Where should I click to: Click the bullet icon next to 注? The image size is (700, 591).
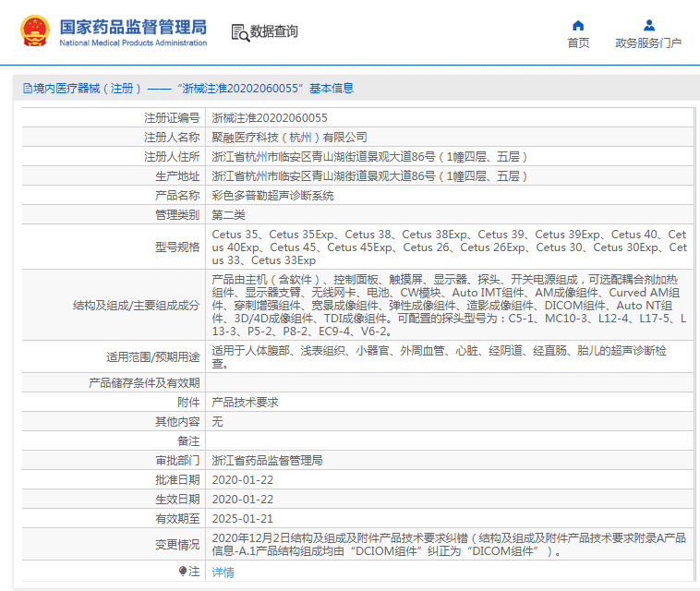183,572
